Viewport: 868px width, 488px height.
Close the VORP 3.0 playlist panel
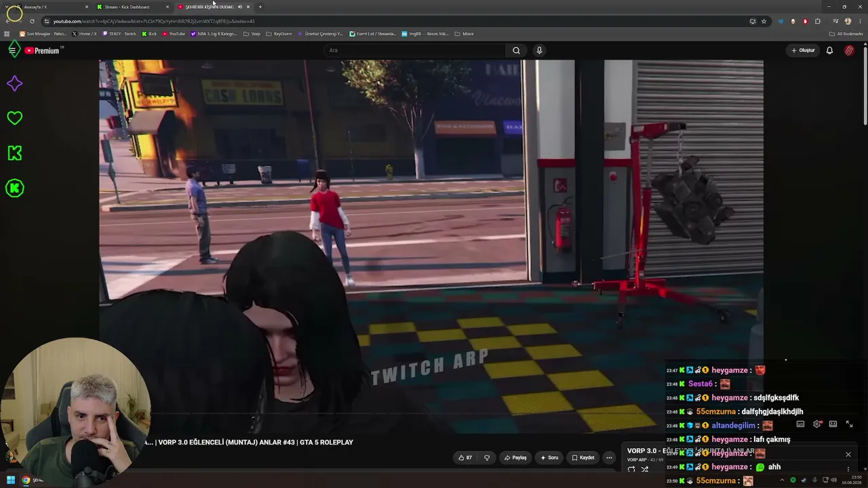pos(848,454)
